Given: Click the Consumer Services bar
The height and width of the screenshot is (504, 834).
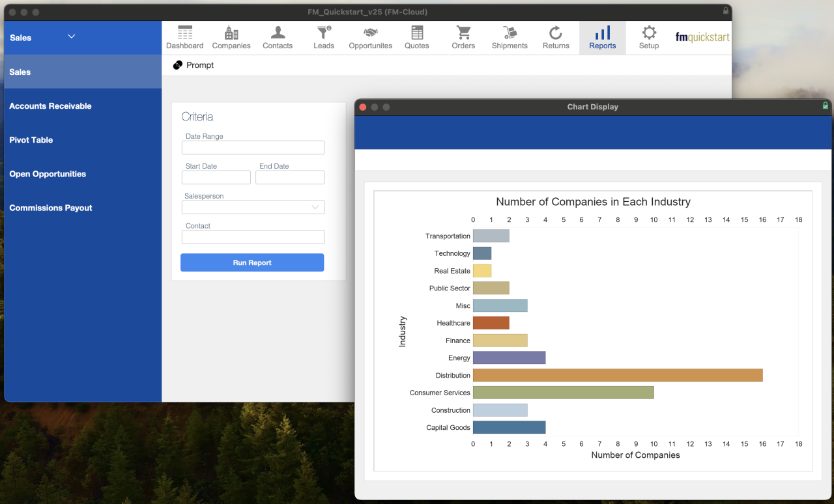Looking at the screenshot, I should 564,393.
